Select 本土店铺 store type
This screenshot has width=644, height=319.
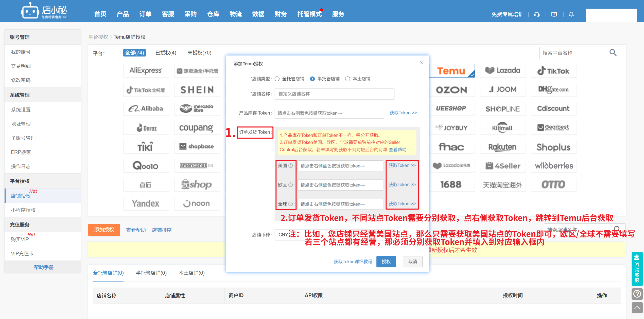click(x=347, y=79)
